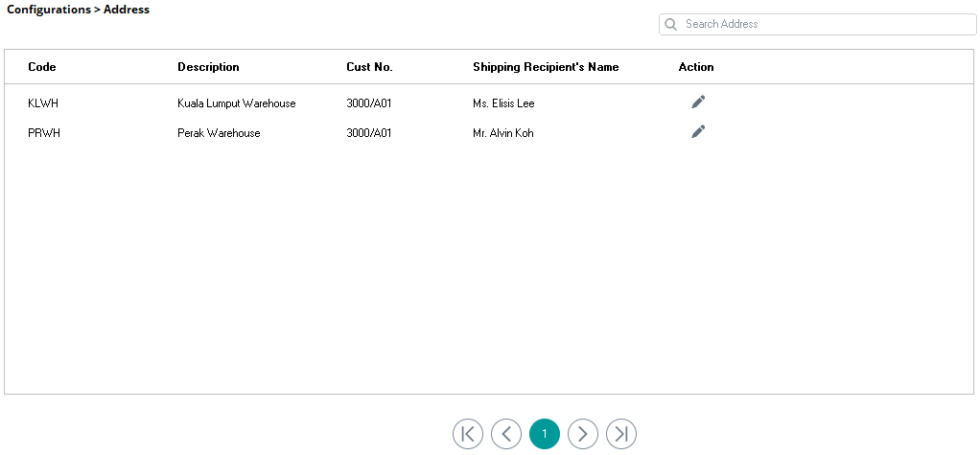Screen dimensions: 980x455
Task: Click the Code column header
Action: click(x=42, y=67)
